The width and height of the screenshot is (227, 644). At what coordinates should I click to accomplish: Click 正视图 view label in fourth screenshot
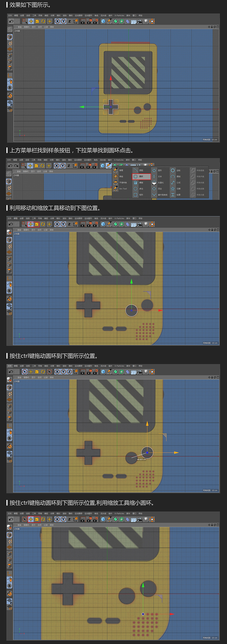pos(17,381)
